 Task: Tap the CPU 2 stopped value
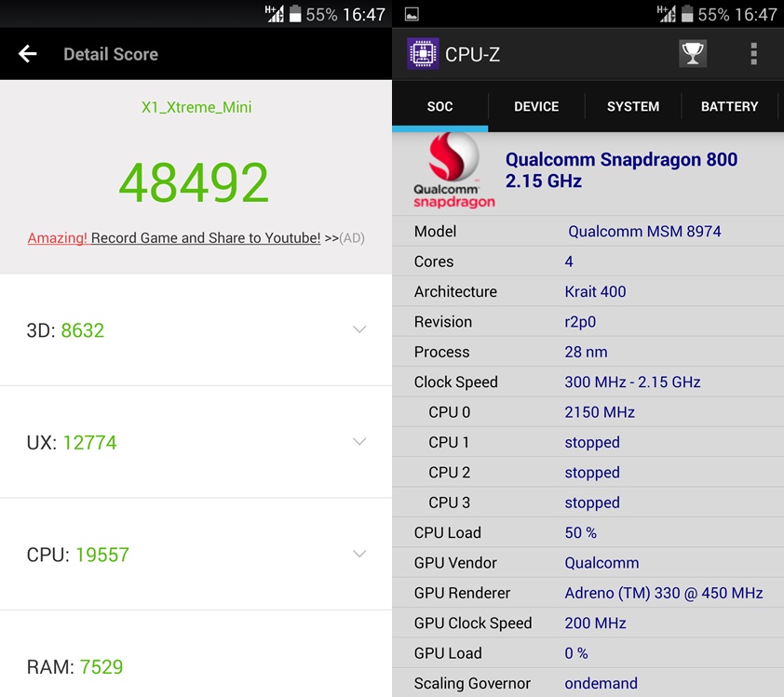click(x=592, y=473)
